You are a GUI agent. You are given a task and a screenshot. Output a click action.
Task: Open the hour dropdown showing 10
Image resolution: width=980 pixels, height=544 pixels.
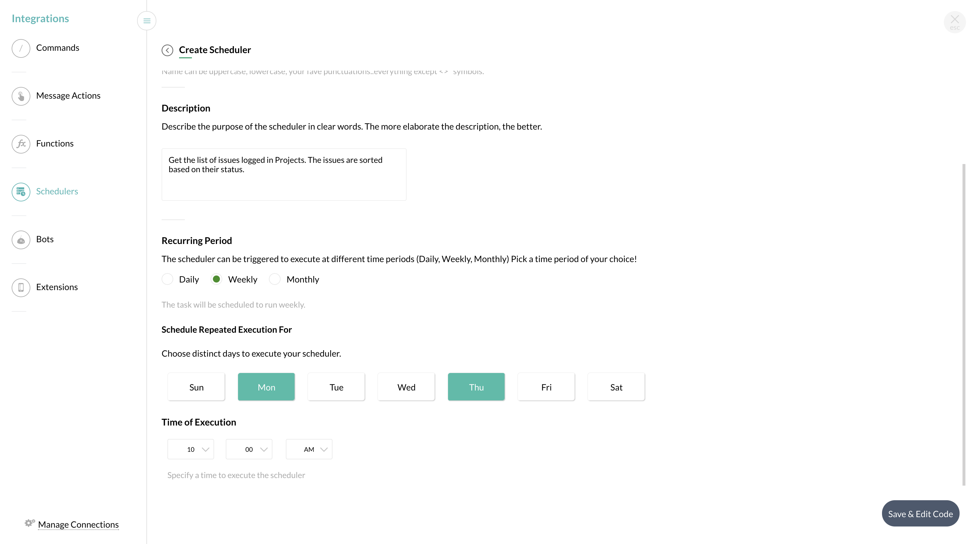click(190, 449)
